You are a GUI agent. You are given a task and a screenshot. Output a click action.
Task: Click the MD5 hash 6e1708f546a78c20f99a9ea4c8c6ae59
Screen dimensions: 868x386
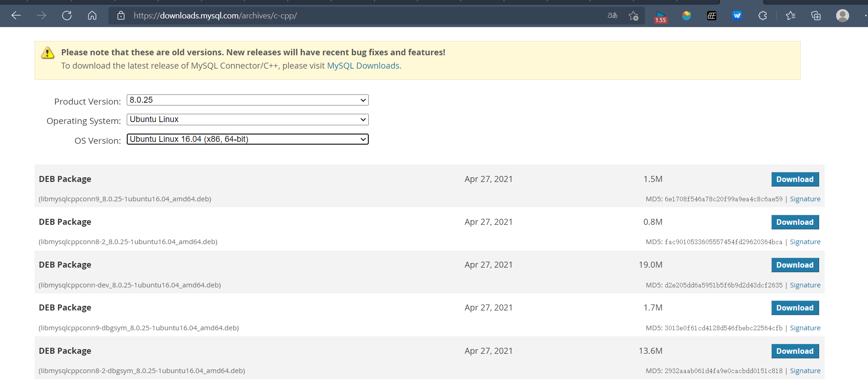tap(724, 199)
